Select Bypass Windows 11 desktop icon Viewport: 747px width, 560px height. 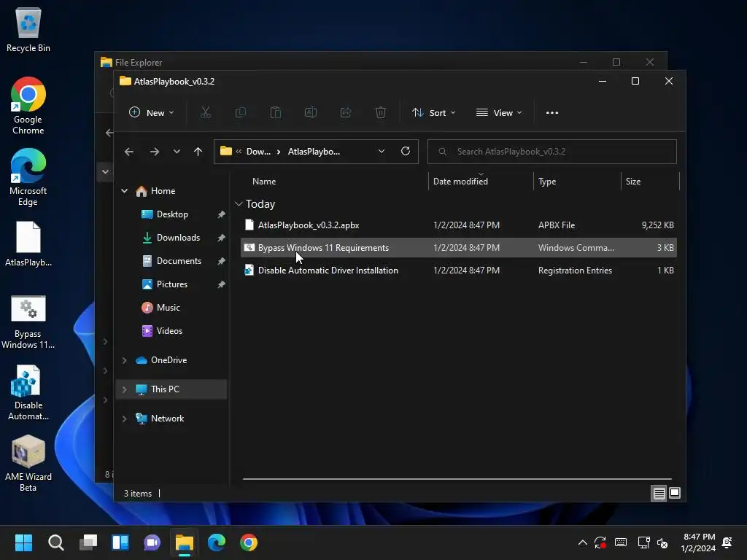pyautogui.click(x=28, y=322)
